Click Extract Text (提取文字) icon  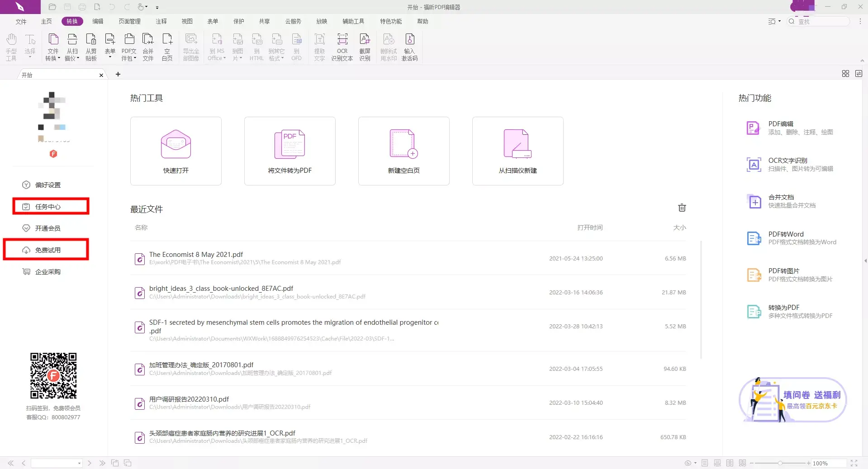[x=319, y=47]
